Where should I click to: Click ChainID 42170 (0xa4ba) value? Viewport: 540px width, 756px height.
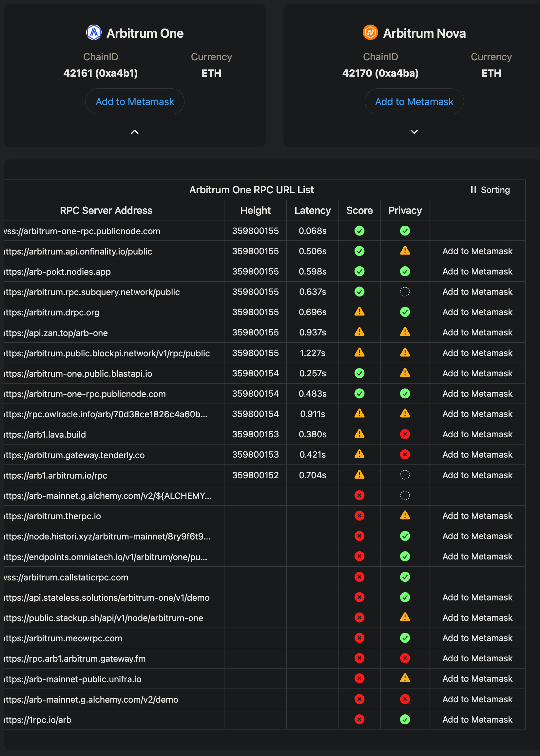tap(380, 73)
